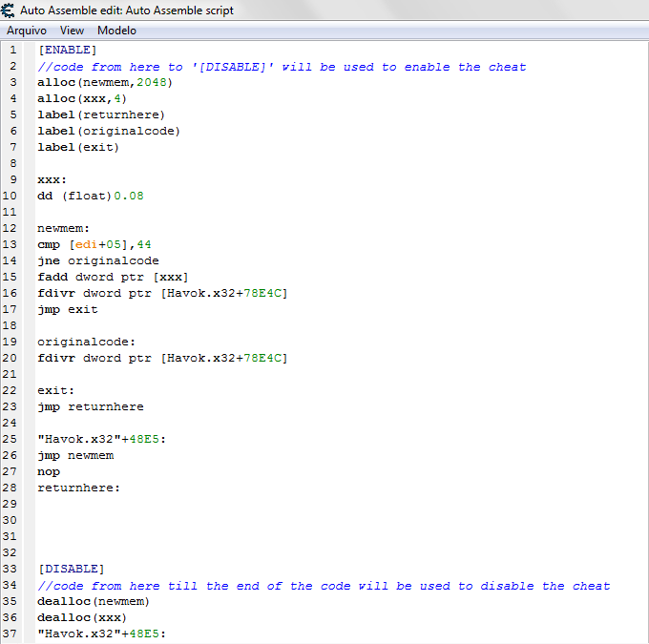Click the enable-cheat comment on line 2
Viewport: 649px width, 644px height.
tap(282, 67)
